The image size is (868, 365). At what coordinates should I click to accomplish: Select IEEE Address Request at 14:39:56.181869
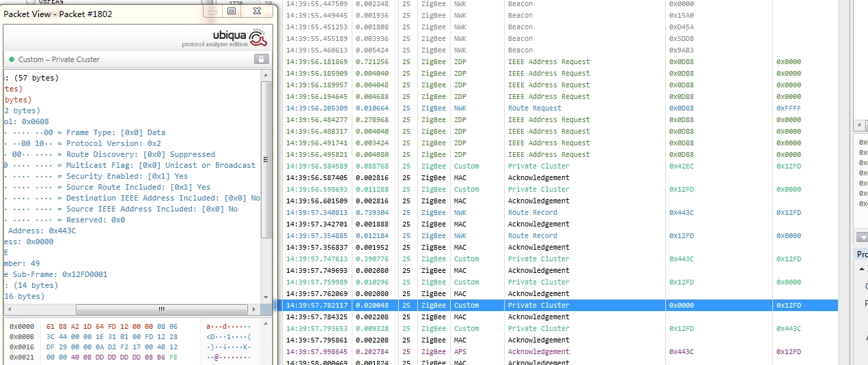561,61
